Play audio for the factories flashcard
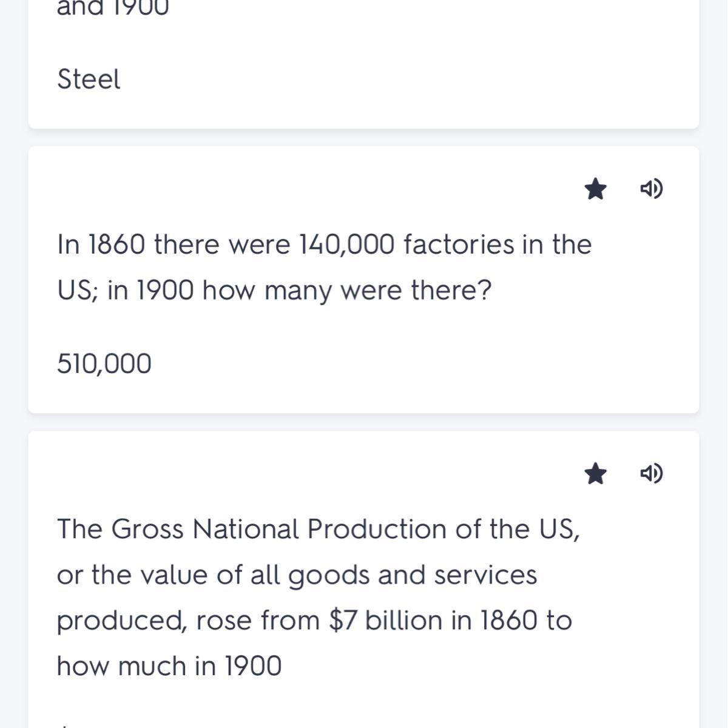This screenshot has height=728, width=728. 652,189
